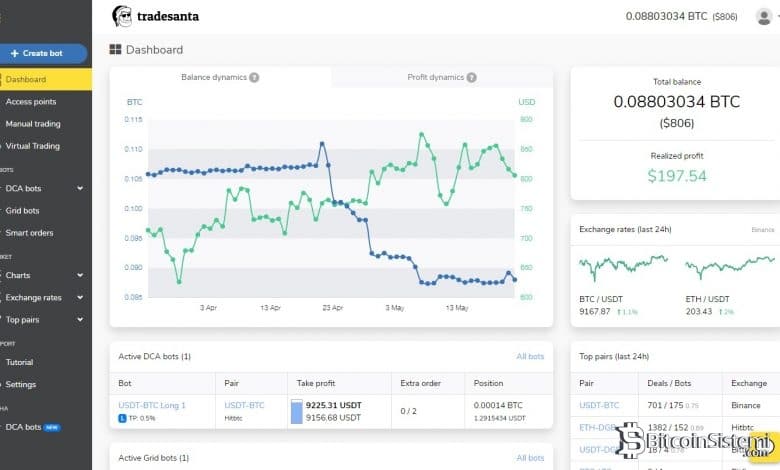Expand the DCA bots sidebar submenu

coord(79,188)
